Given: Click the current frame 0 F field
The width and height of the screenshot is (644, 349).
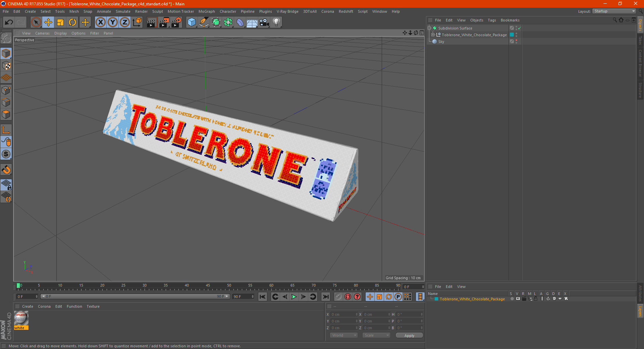Looking at the screenshot, I should 27,297.
